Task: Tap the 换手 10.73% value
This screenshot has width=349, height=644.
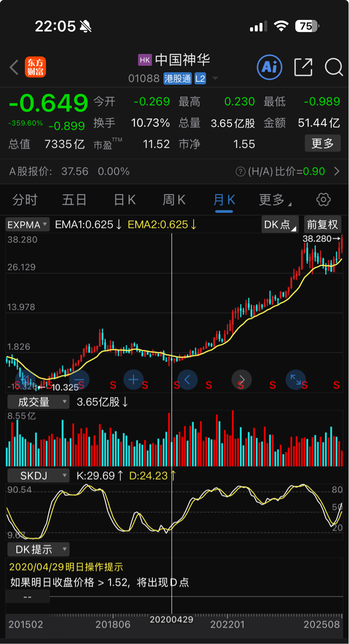Action: pyautogui.click(x=151, y=123)
